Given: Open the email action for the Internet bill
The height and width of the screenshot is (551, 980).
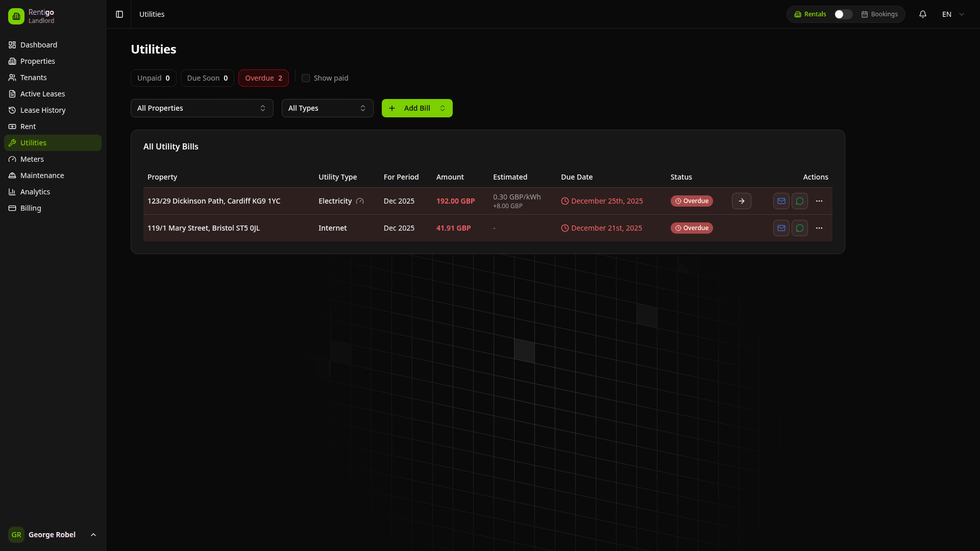Looking at the screenshot, I should point(781,228).
